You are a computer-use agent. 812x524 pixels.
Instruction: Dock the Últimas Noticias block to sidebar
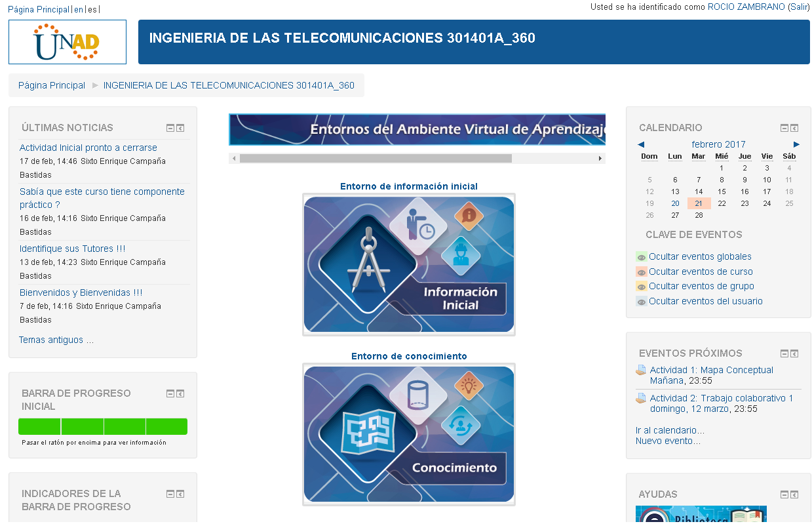coord(180,128)
